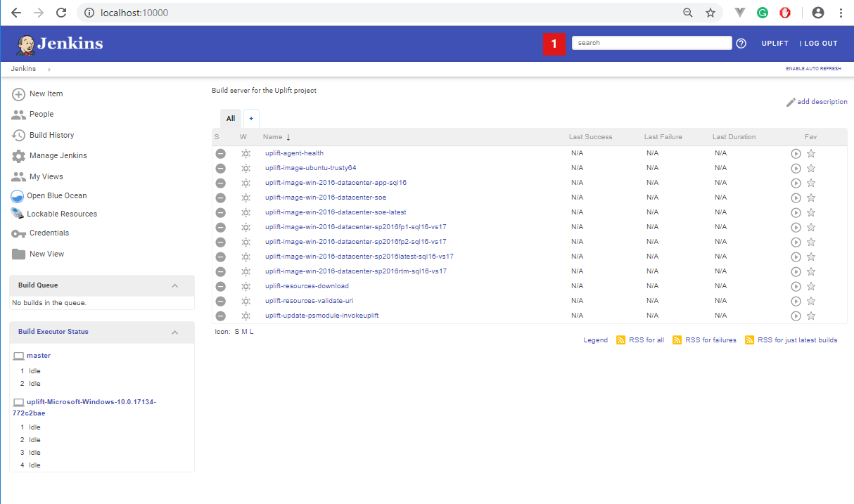854x504 pixels.
Task: Schedule a build for uplift-image-ubuntu-trusty64
Action: tap(796, 168)
